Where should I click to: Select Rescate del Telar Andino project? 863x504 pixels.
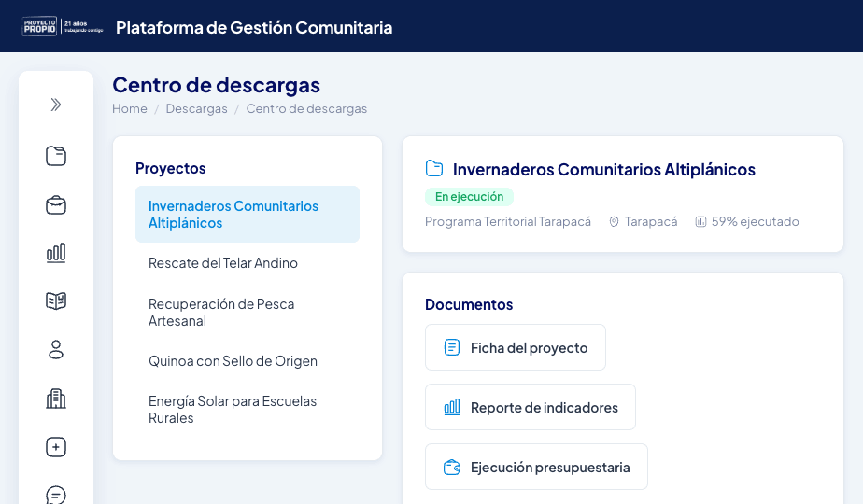(248, 263)
